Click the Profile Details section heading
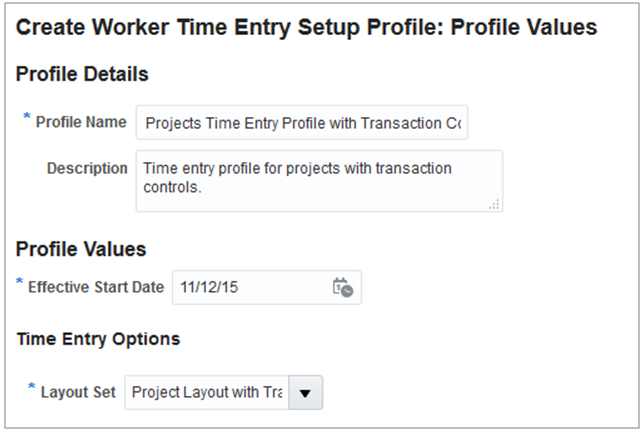 coord(83,74)
